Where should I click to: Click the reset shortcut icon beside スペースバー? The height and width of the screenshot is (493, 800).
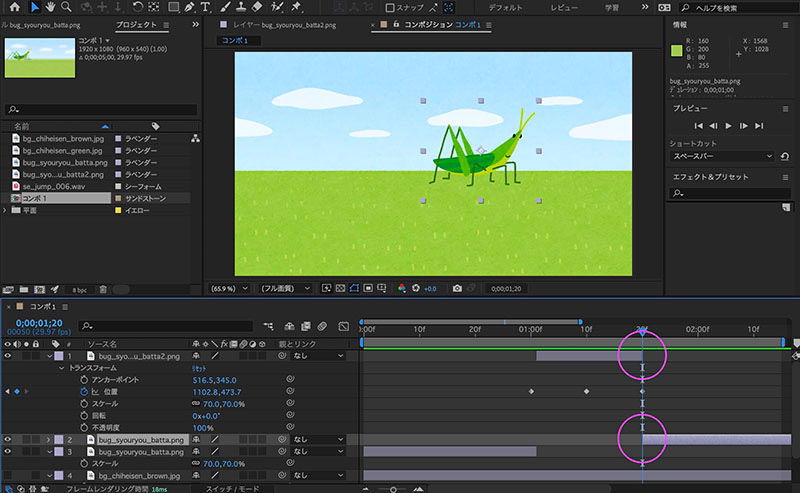pyautogui.click(x=784, y=156)
